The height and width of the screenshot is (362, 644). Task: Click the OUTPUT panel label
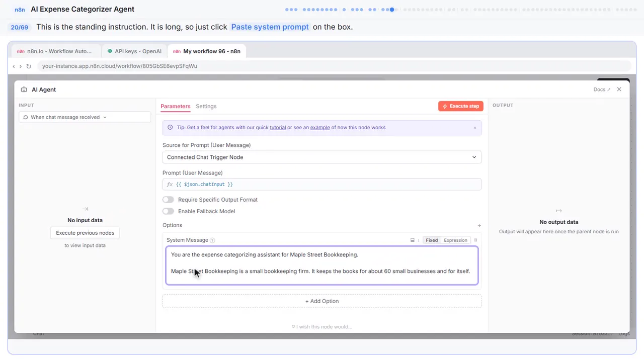tap(503, 105)
